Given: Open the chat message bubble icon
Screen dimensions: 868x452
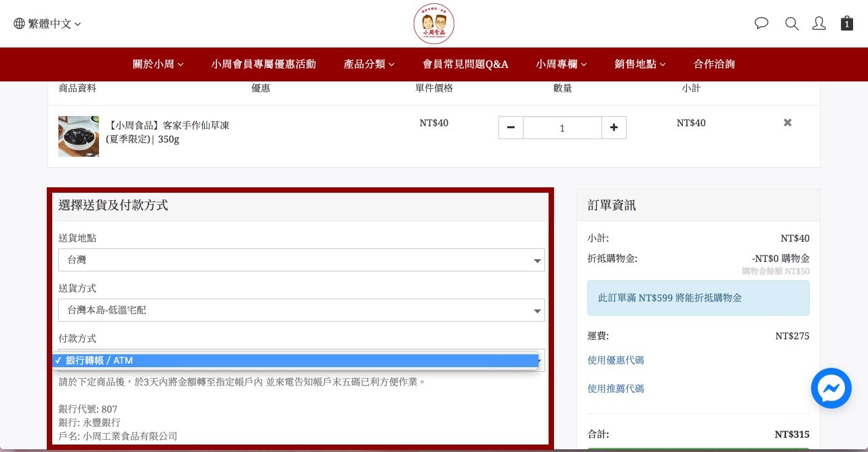Looking at the screenshot, I should click(x=762, y=24).
